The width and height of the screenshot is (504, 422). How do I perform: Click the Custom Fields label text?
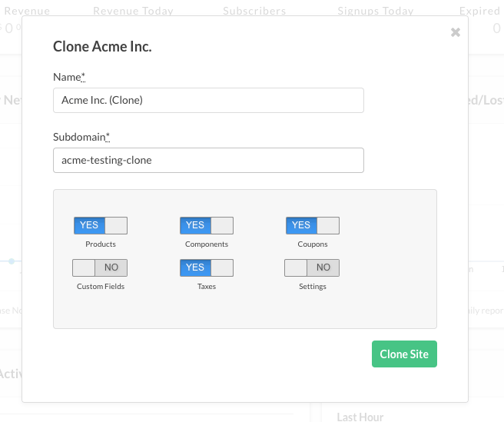click(101, 287)
